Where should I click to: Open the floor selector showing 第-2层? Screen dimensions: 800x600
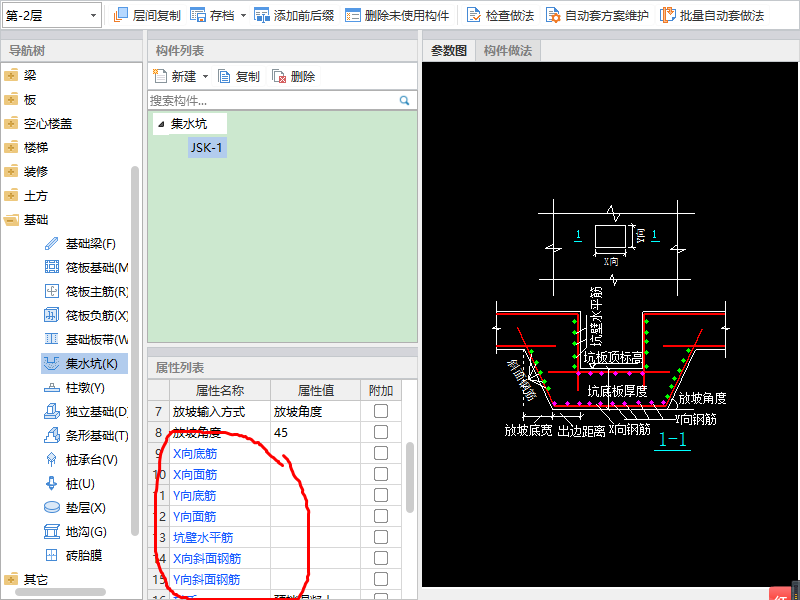51,15
